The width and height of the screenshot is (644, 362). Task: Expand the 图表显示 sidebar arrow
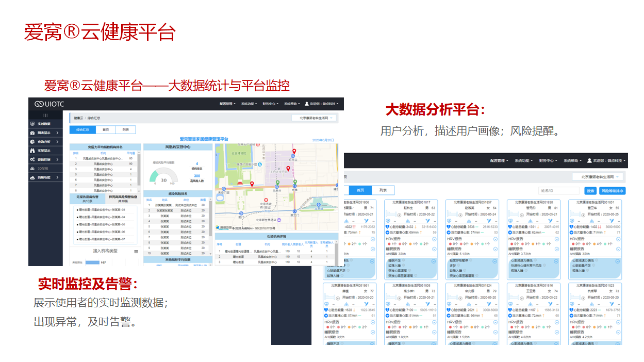tap(57, 133)
